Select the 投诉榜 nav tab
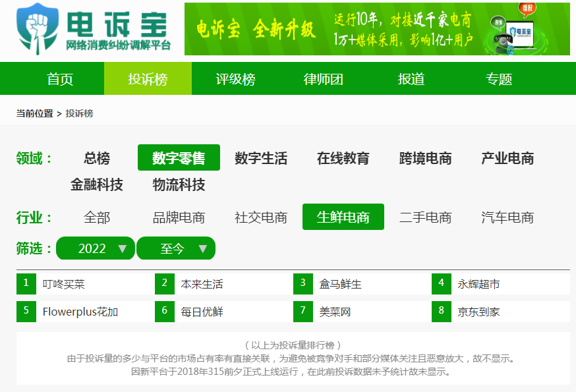This screenshot has height=392, width=576. pyautogui.click(x=148, y=78)
